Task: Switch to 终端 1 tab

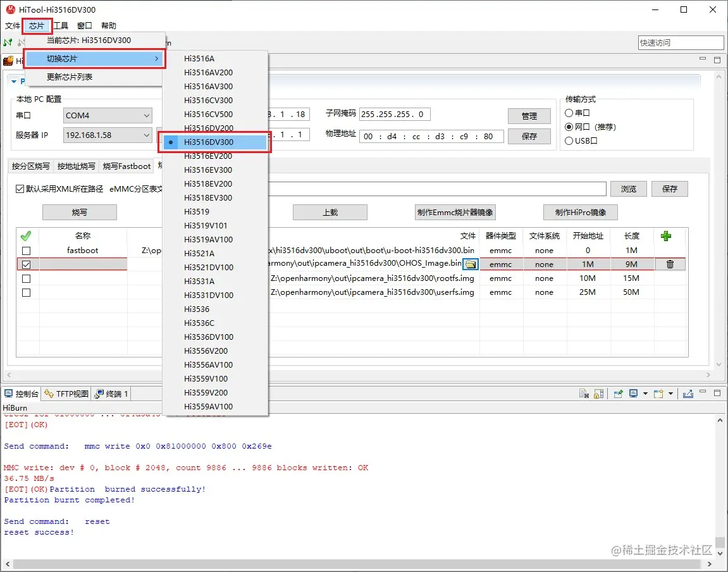Action: [111, 394]
